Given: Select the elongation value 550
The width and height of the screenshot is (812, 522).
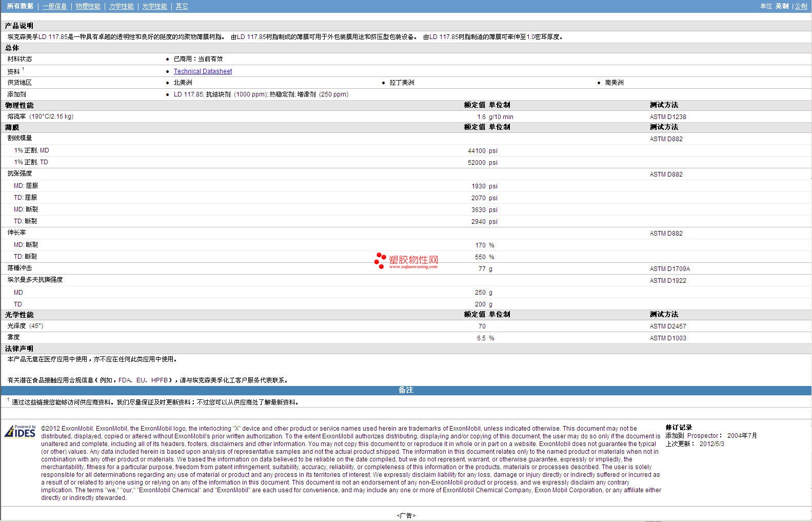Looking at the screenshot, I should [x=481, y=257].
